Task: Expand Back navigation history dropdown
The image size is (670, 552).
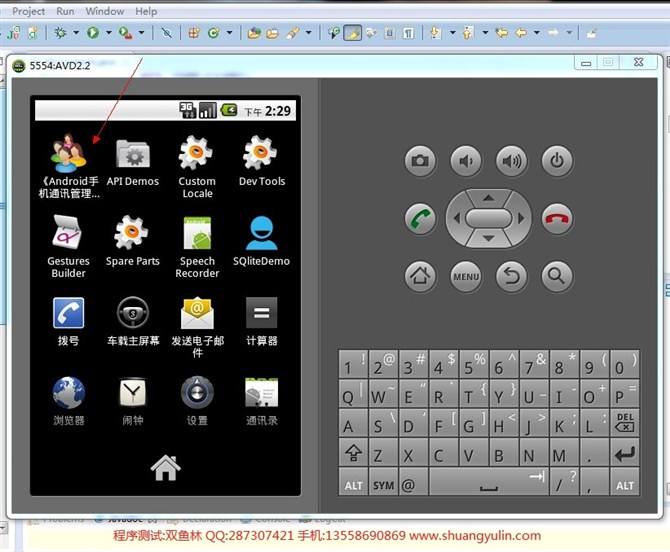Action: 537,32
